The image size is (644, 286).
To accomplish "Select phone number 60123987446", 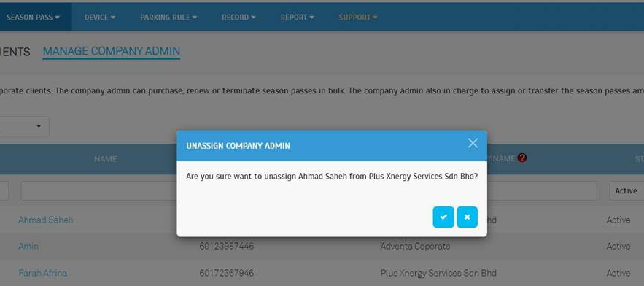I will (227, 246).
